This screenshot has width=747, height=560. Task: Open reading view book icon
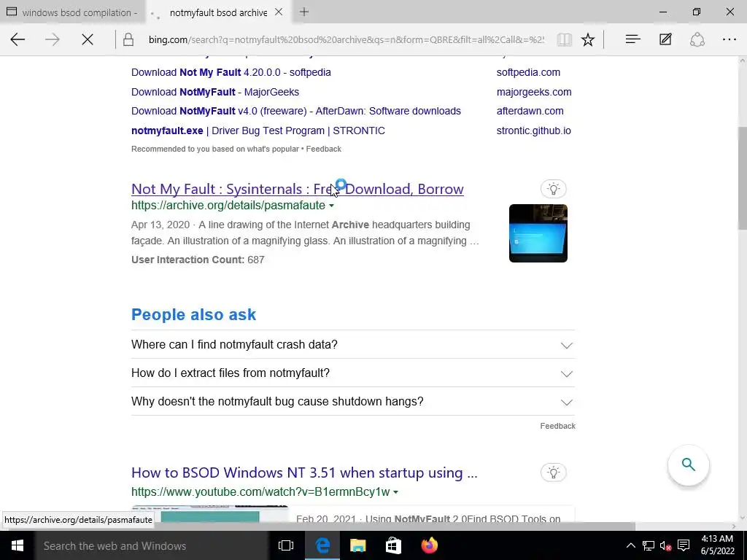(564, 39)
